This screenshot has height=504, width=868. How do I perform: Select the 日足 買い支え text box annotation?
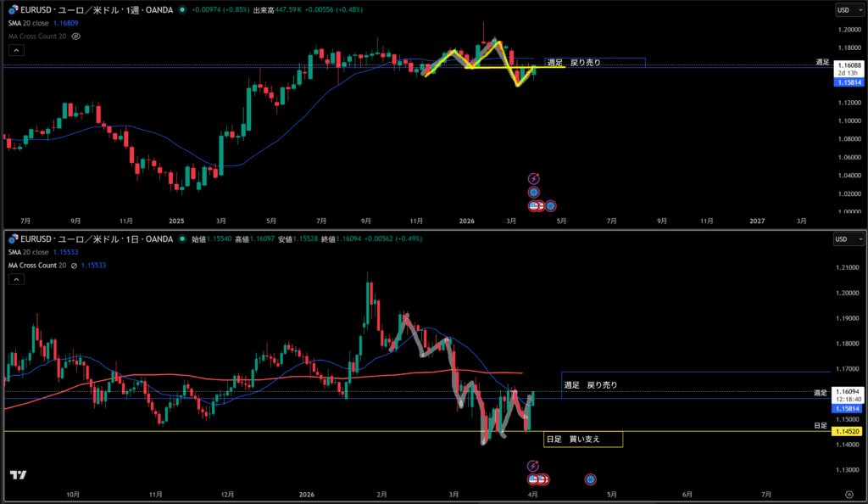pos(582,440)
